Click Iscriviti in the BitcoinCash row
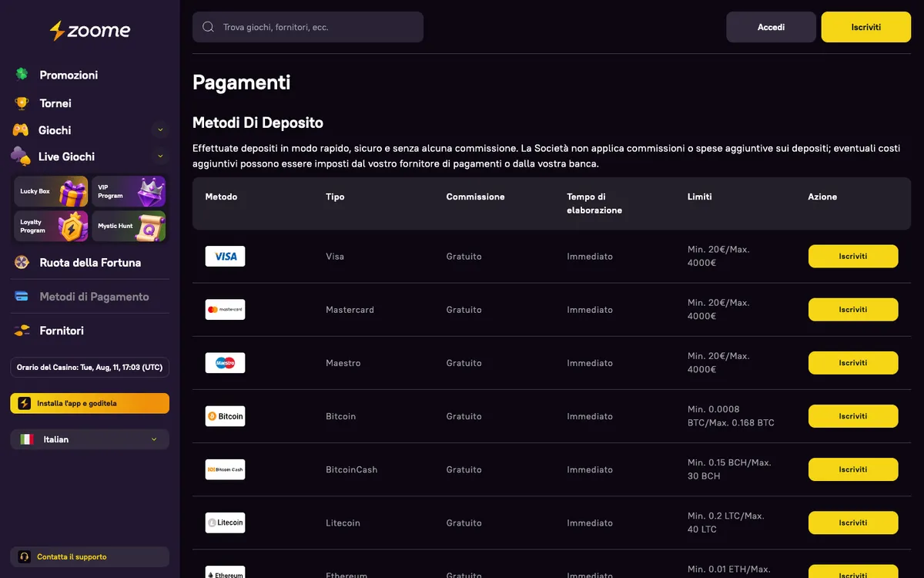 click(853, 469)
